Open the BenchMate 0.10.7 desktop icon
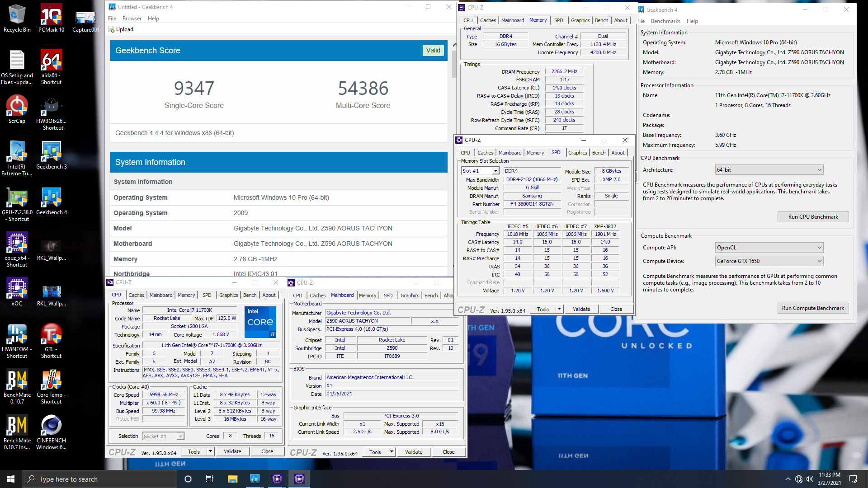The height and width of the screenshot is (488, 868). click(17, 387)
